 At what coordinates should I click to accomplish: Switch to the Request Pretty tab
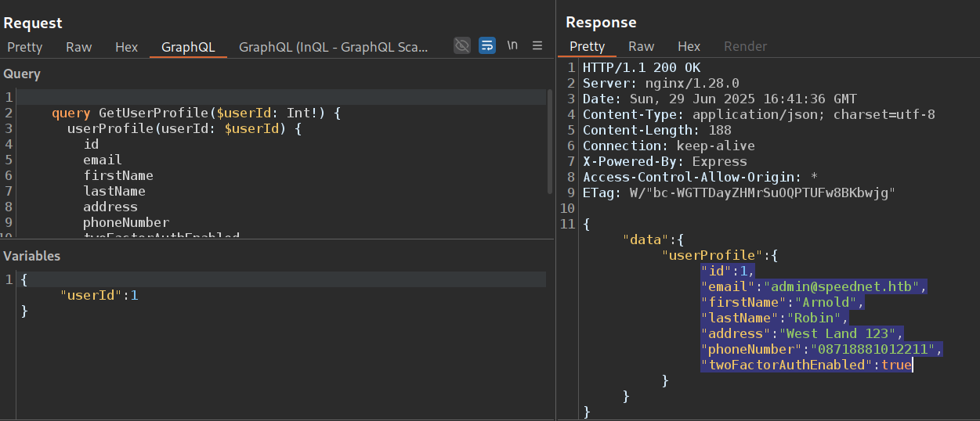[25, 47]
